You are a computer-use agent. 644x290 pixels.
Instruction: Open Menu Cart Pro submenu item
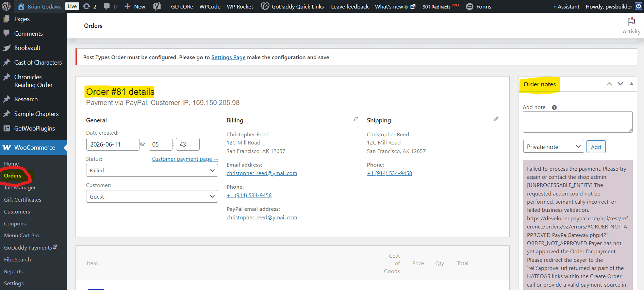[22, 236]
